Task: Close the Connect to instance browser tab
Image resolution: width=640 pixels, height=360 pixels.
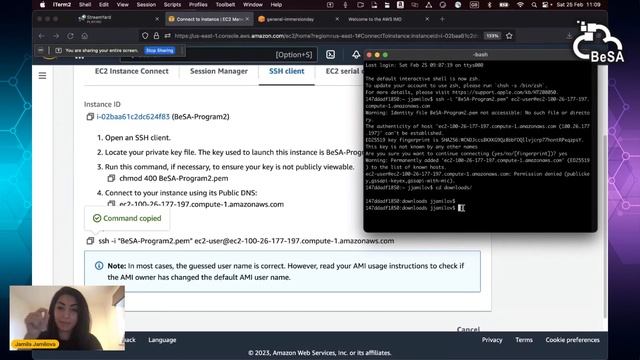Action: tap(247, 19)
